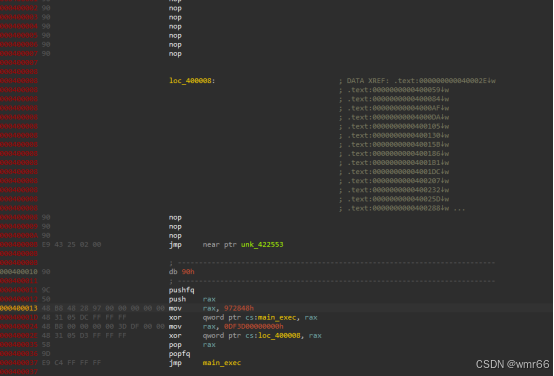The width and height of the screenshot is (554, 376).
Task: Jump to xref .text:0000000000400105
Action: pos(398,127)
